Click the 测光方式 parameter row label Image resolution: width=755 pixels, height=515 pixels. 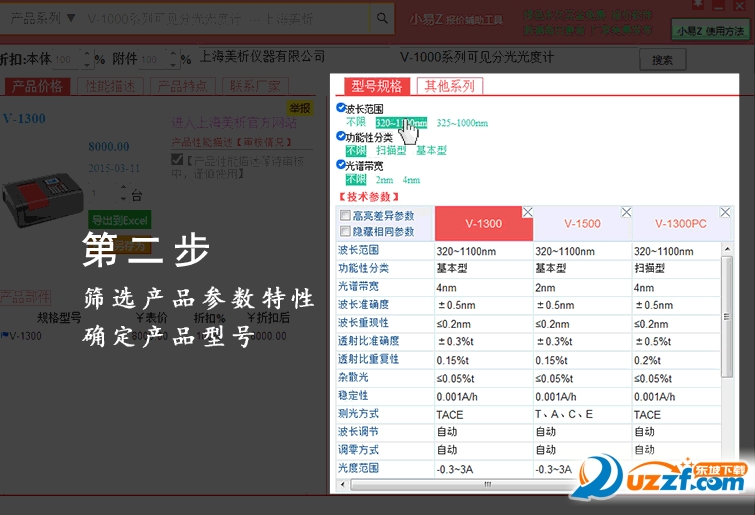pos(358,413)
